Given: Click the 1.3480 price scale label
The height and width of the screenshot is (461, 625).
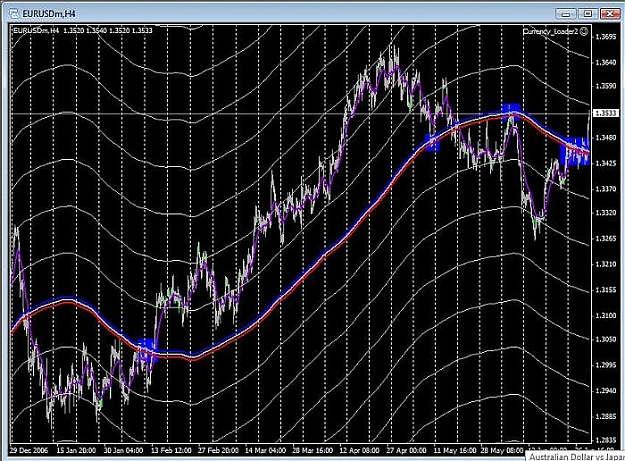Looking at the screenshot, I should 605,137.
